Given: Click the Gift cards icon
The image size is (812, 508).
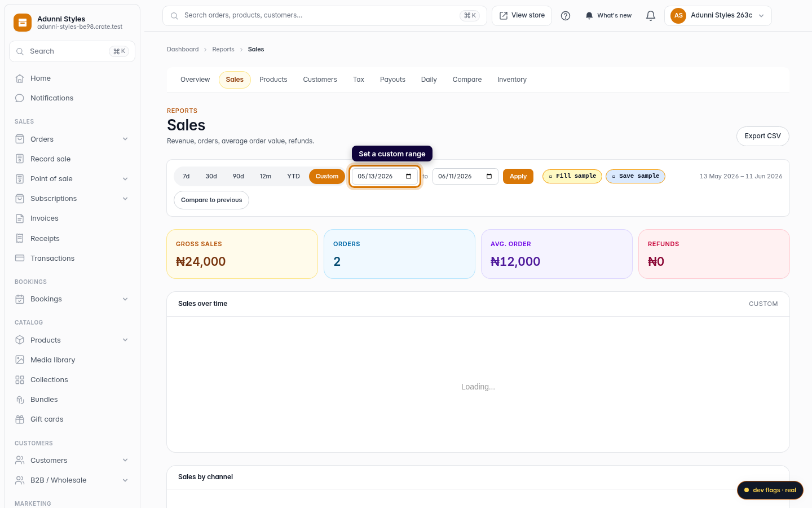Looking at the screenshot, I should pos(20,419).
